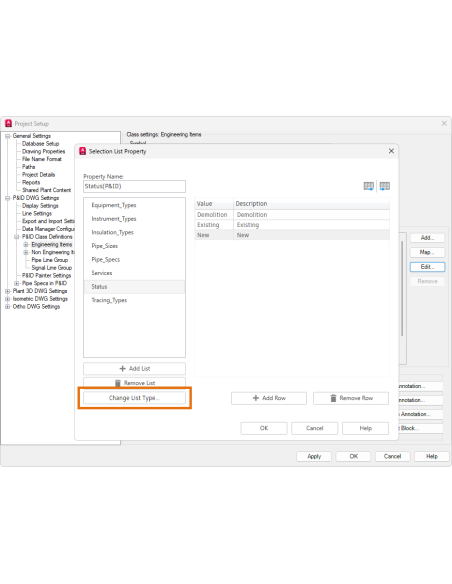The image size is (452, 584).
Task: Click OK in the Project Setup window
Action: pos(353,457)
